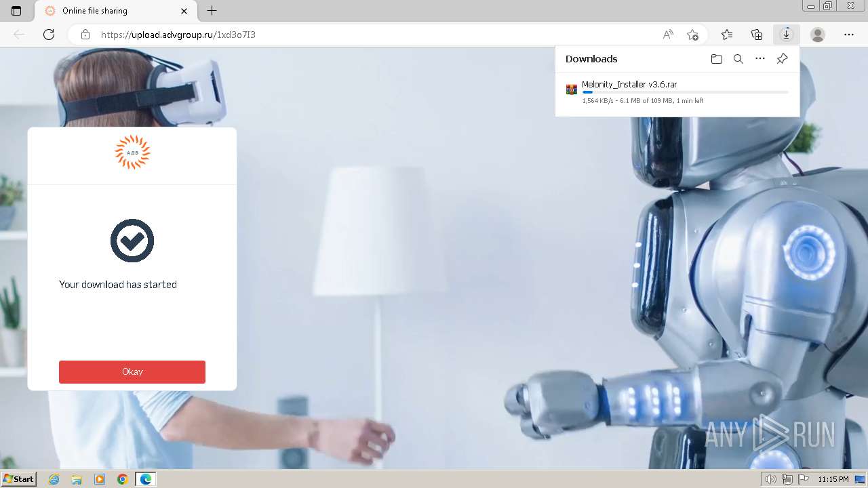Search downloads via magnifier icon

(x=738, y=59)
